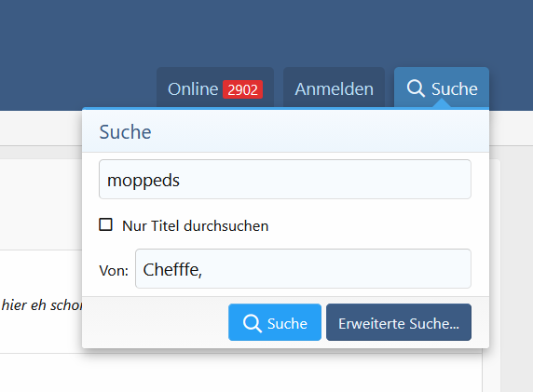Screen dimensions: 533x392
Task: Focus the search field containing moppeds
Action: click(x=285, y=180)
